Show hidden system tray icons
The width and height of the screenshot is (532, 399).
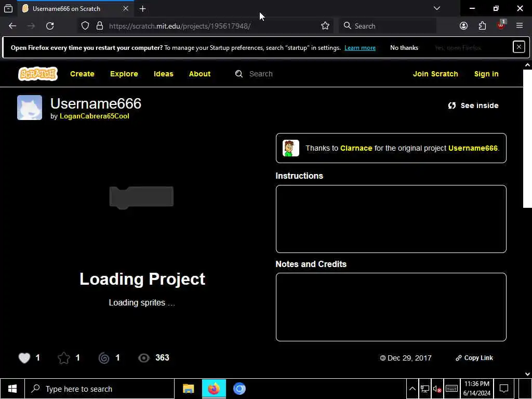[x=412, y=389]
